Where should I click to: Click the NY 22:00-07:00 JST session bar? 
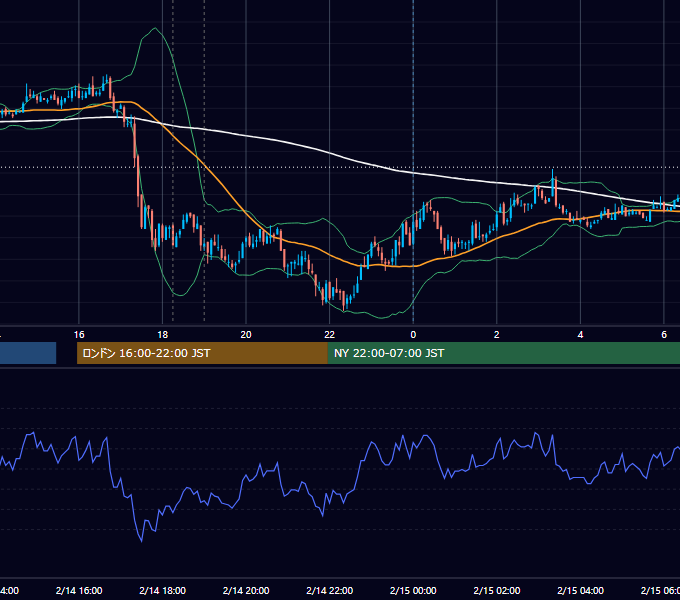tap(503, 353)
